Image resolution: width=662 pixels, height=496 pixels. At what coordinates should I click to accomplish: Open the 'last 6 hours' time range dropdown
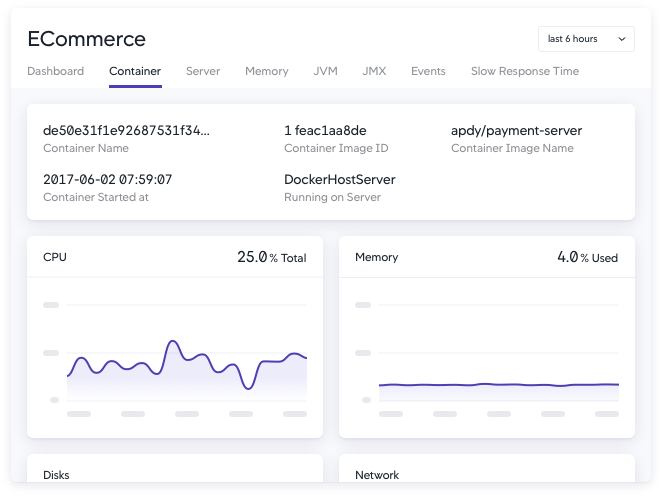point(585,39)
